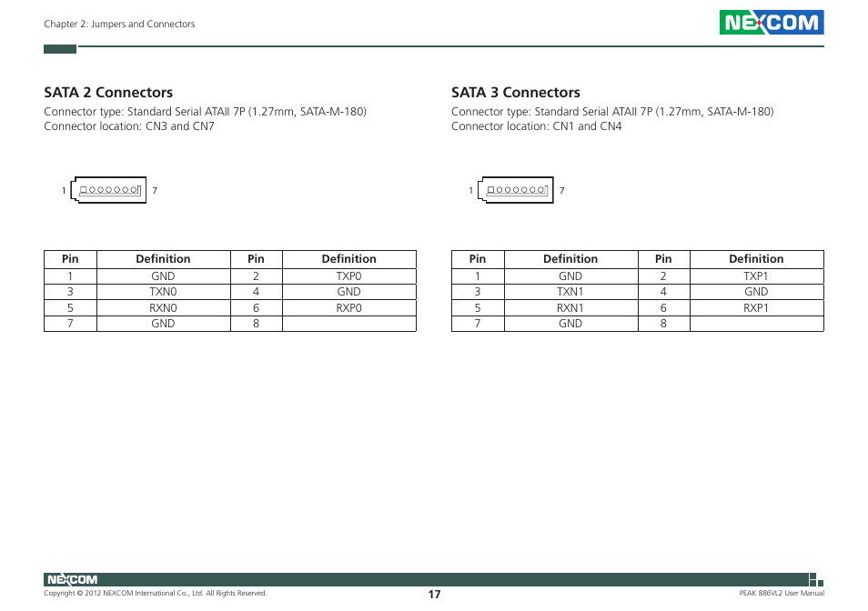Select the TXN0 cell in the SATA 2 table

pos(163,291)
